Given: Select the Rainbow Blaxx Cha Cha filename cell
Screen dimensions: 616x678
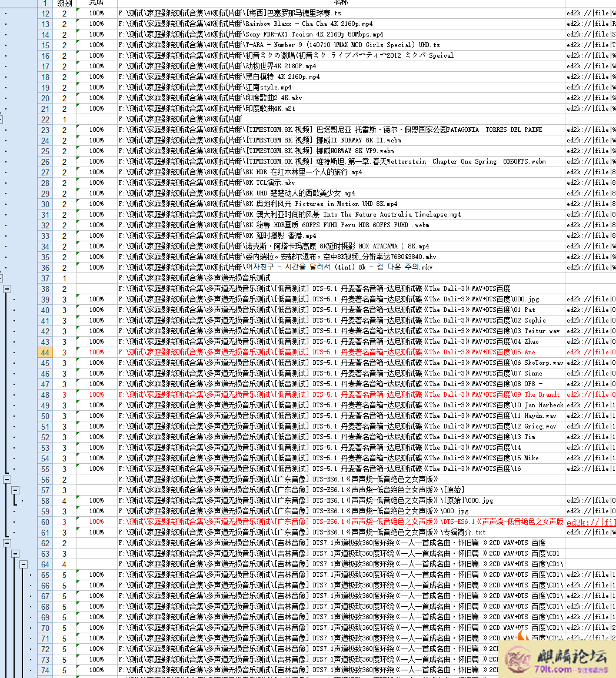Looking at the screenshot, I should point(341,24).
